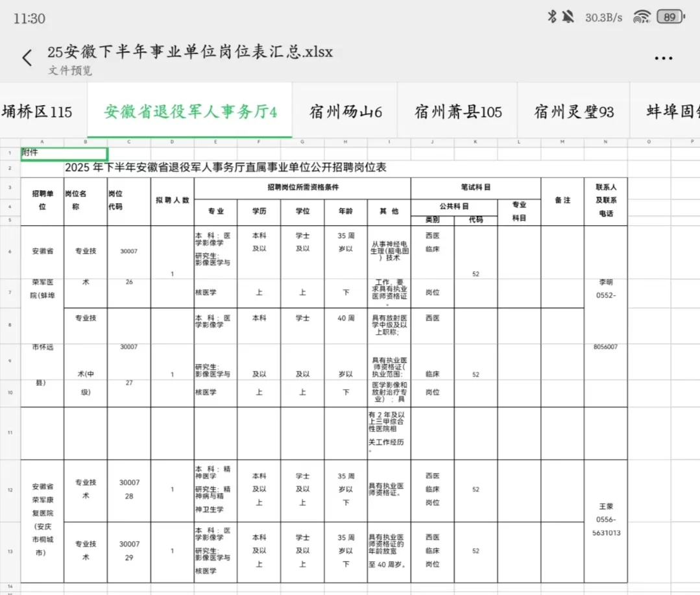700x595 pixels.
Task: Click the 类别 sub-header cell
Action: click(x=433, y=221)
